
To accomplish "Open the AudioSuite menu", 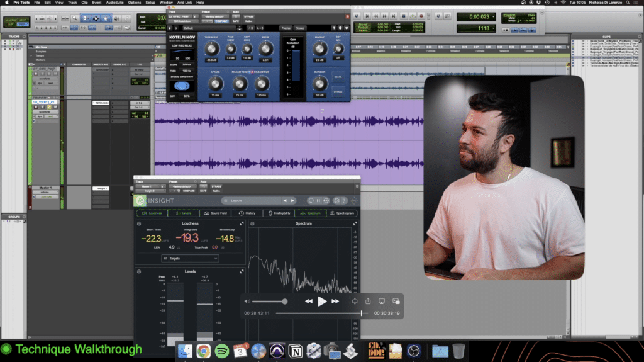I will [114, 3].
